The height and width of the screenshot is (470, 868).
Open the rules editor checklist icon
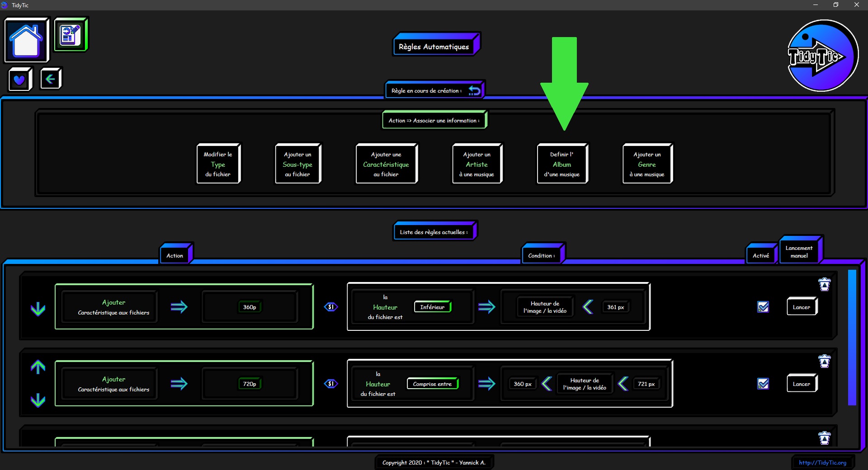pos(71,35)
